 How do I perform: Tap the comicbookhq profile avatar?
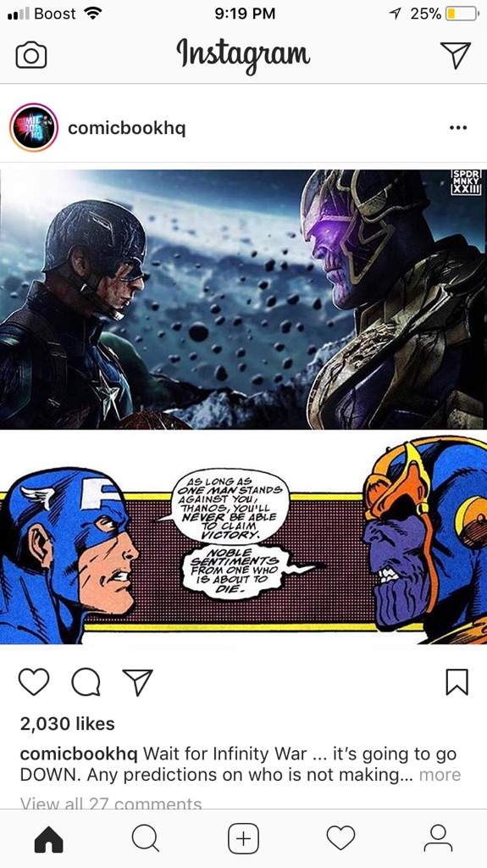tap(34, 128)
